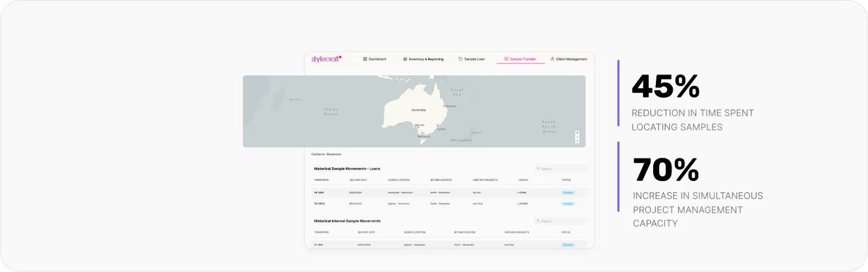Viewport: 868px width, 272px height.
Task: Zoom out on the map
Action: click(577, 137)
